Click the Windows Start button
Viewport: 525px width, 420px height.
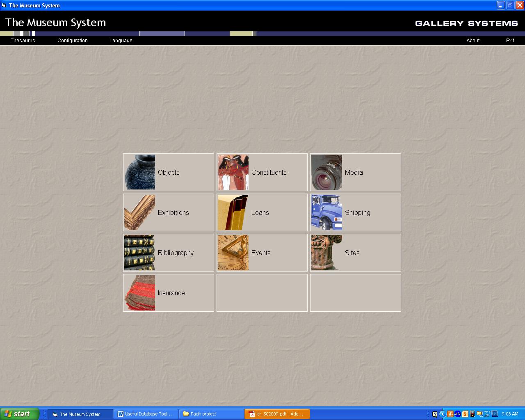pyautogui.click(x=20, y=414)
